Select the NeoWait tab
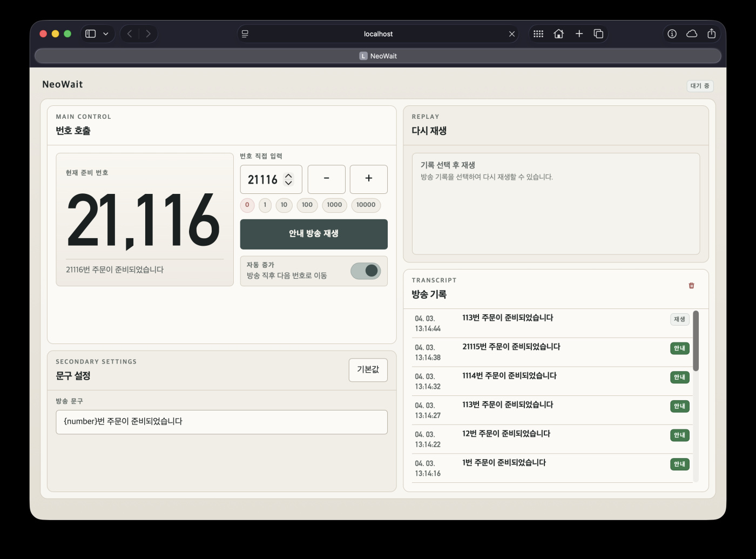The height and width of the screenshot is (559, 756). [378, 56]
